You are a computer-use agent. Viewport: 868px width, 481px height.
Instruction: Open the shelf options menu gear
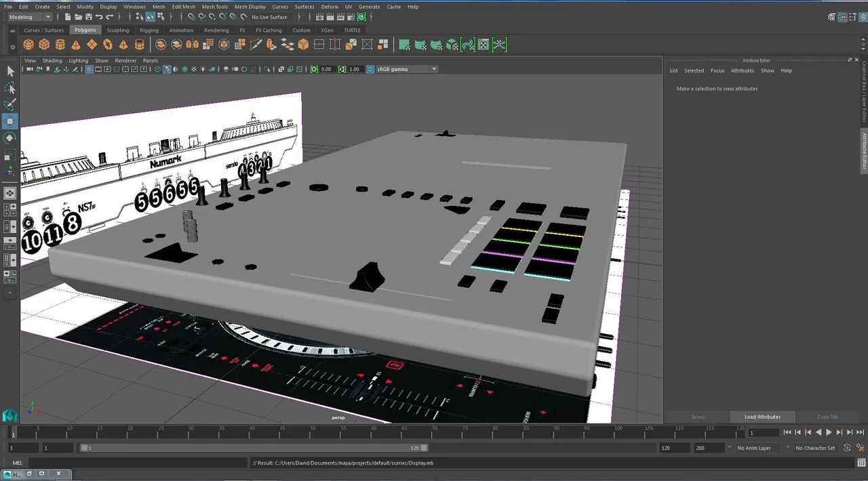[13, 47]
